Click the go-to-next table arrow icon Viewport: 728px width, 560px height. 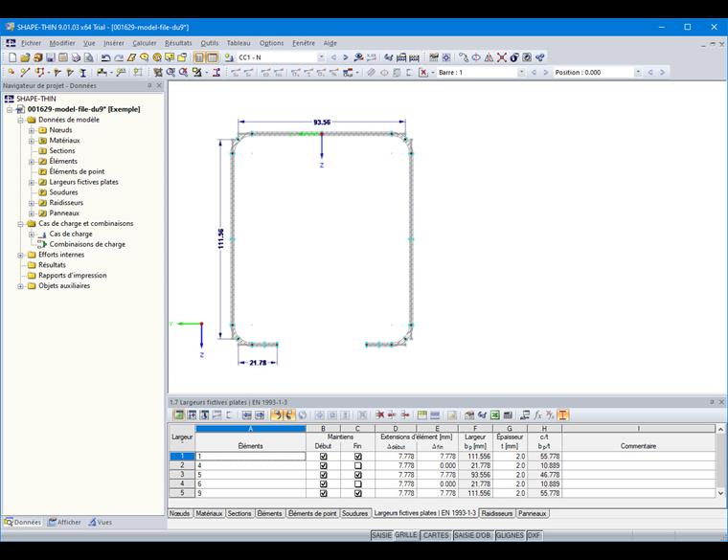click(260, 415)
